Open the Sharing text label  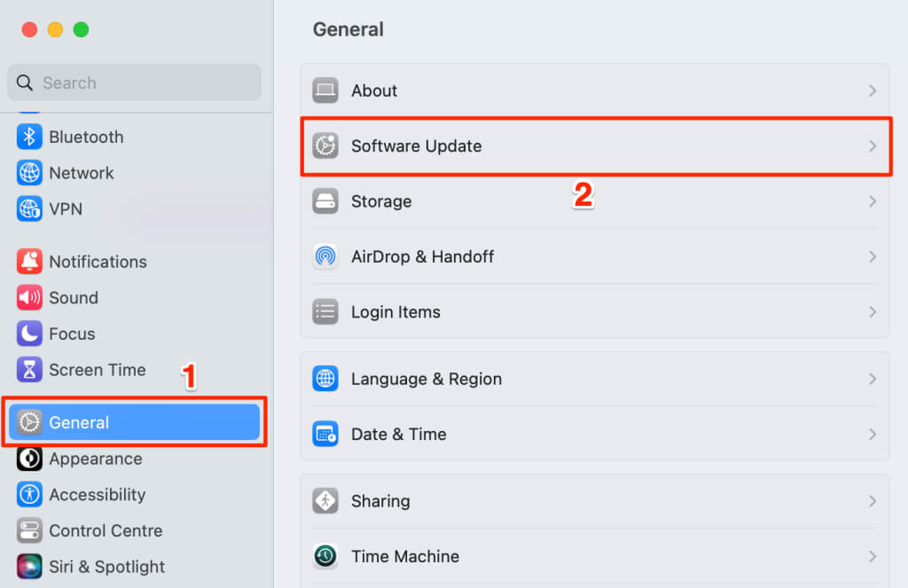click(x=380, y=501)
